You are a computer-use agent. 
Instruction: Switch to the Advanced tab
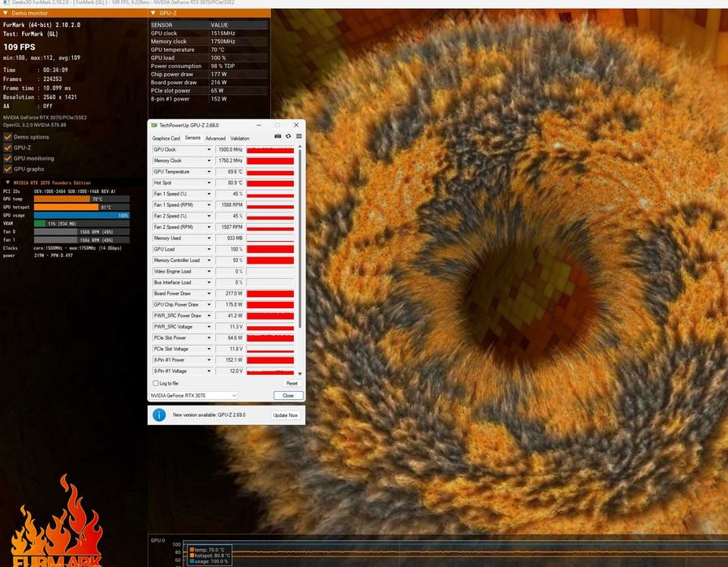(215, 138)
